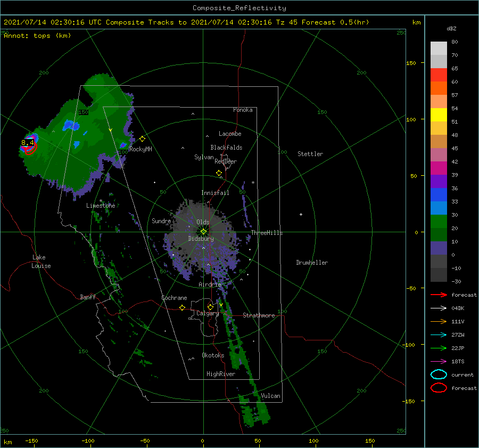Click the ThreeHills label
Screen dimensions: 479x448
tap(267, 233)
